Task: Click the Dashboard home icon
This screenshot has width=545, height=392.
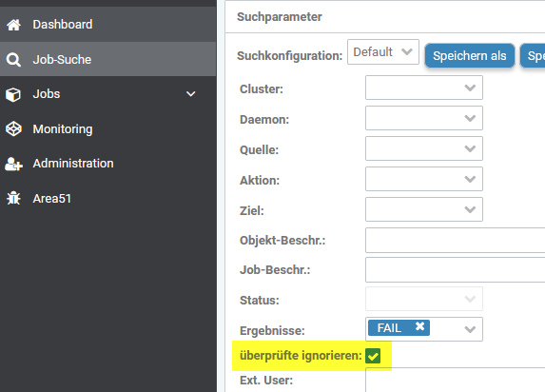Action: point(13,25)
